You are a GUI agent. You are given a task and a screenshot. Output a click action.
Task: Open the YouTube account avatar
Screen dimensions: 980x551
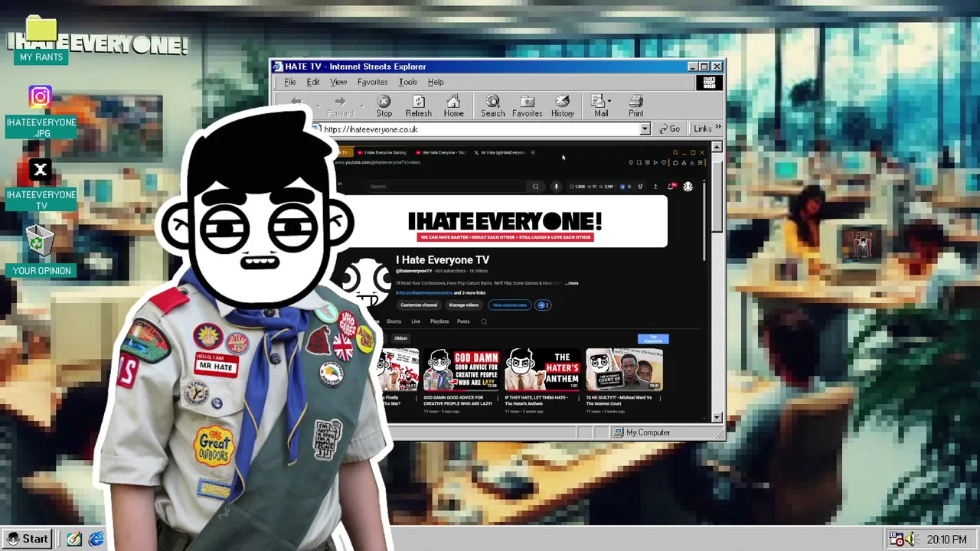(688, 187)
